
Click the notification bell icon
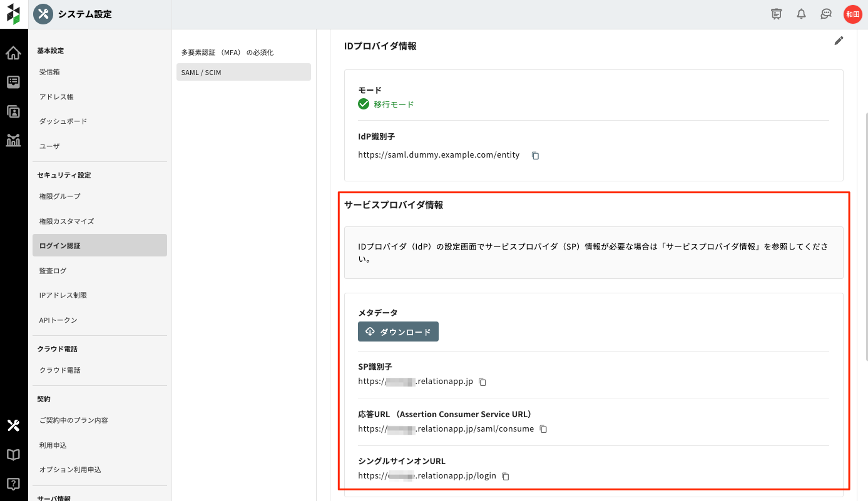coord(801,14)
